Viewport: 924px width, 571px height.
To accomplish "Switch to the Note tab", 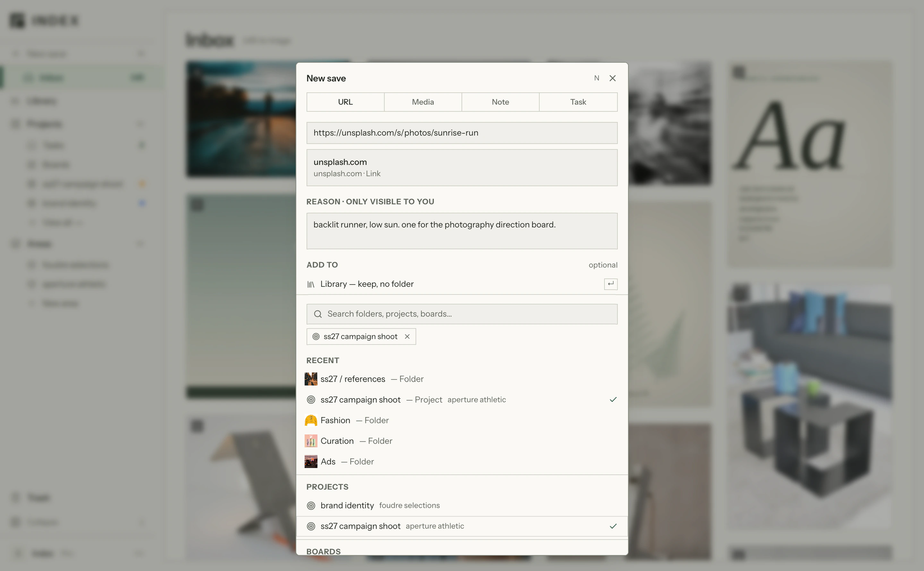I will [500, 102].
